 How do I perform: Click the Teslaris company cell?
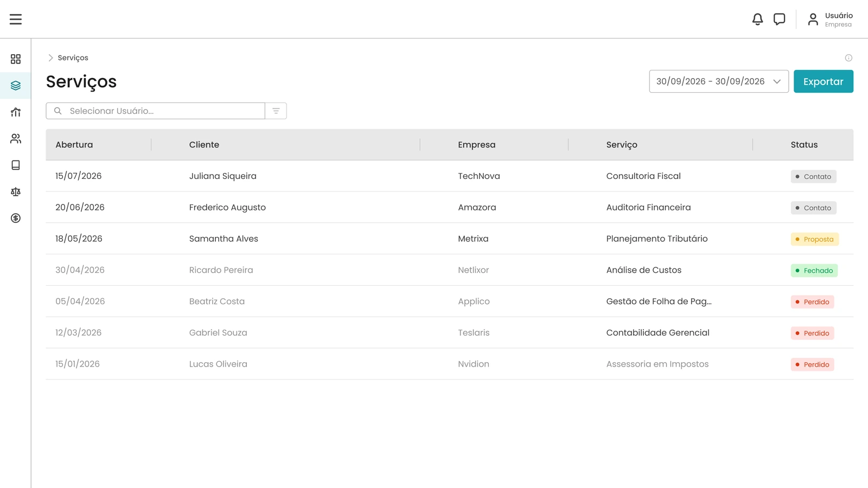474,332
